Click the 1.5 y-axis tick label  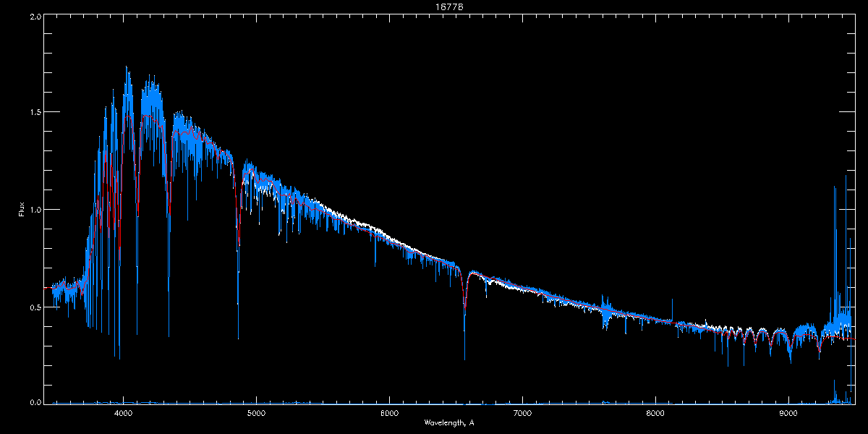coord(35,113)
